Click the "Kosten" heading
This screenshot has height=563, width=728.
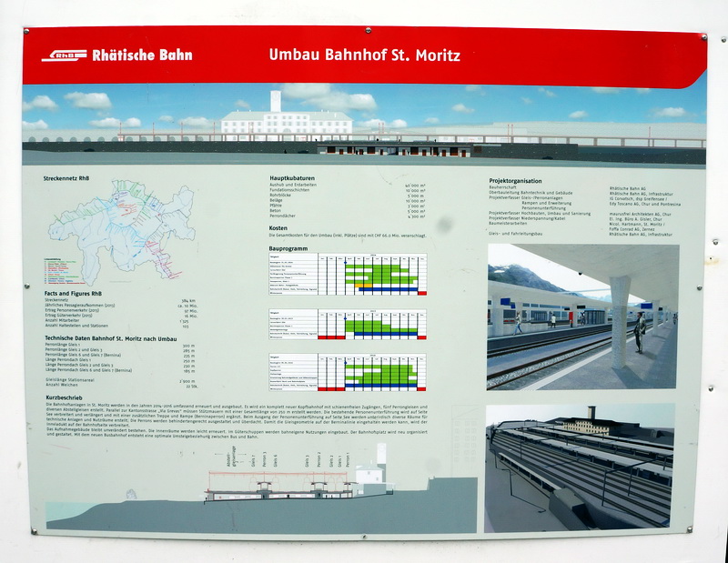278,228
